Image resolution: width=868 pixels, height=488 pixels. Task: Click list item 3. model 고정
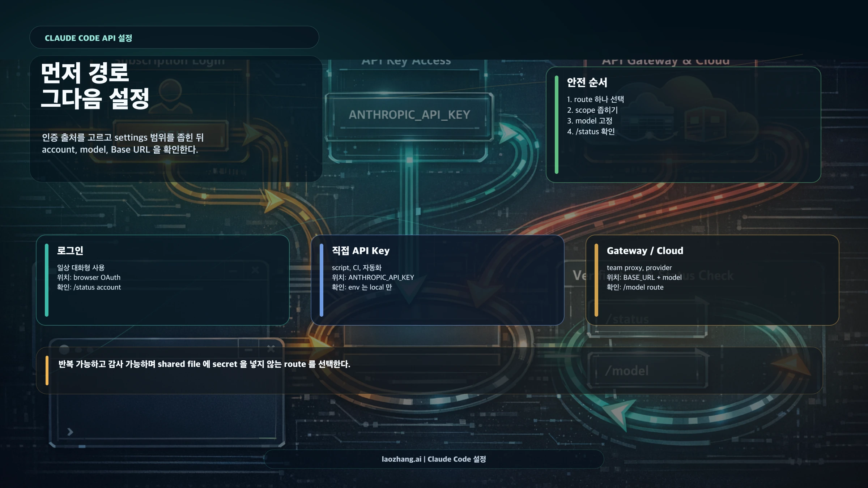click(x=590, y=121)
